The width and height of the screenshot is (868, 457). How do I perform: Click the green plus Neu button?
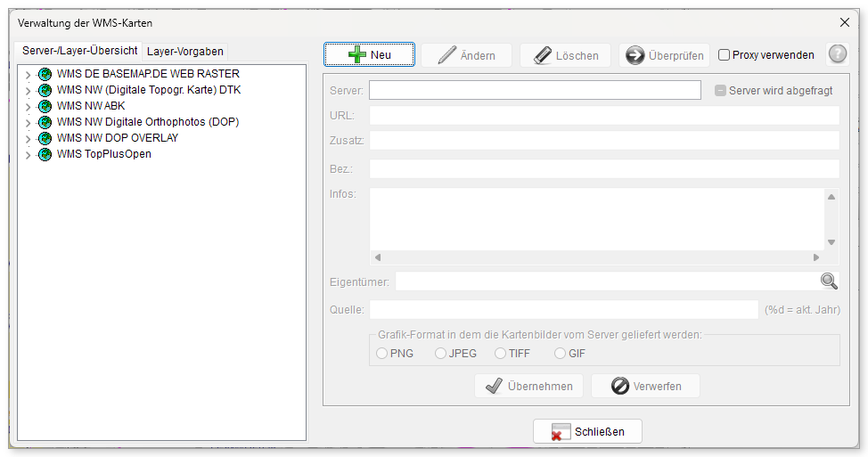369,54
